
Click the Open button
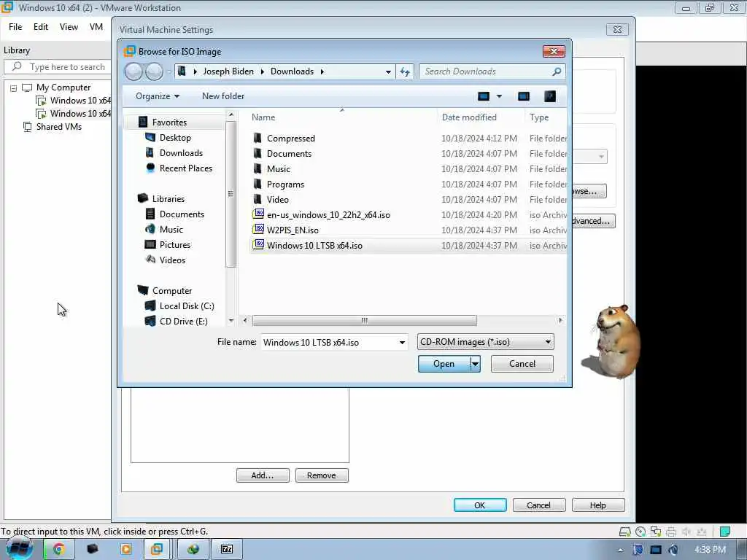(444, 364)
